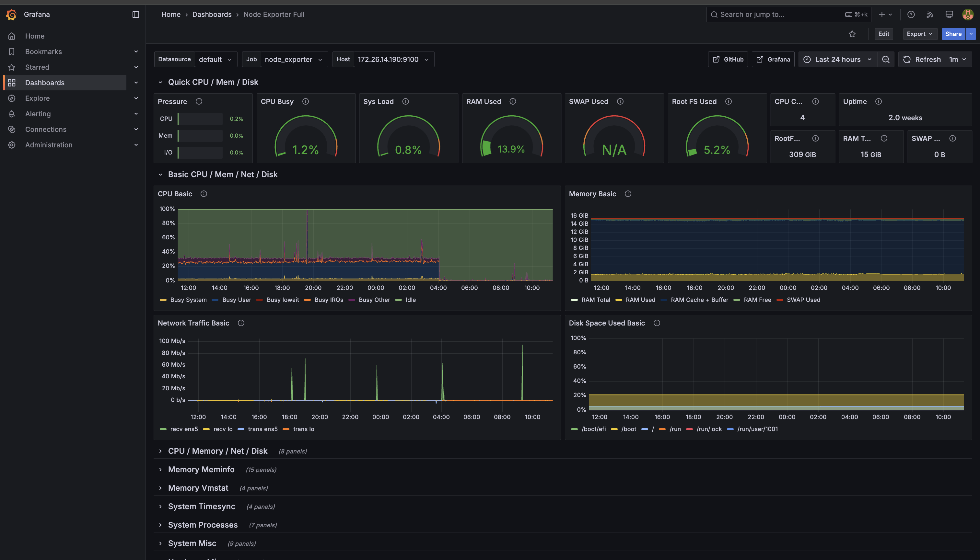Image resolution: width=980 pixels, height=560 pixels.
Task: Open the Datasource default dropdown
Action: tap(216, 59)
